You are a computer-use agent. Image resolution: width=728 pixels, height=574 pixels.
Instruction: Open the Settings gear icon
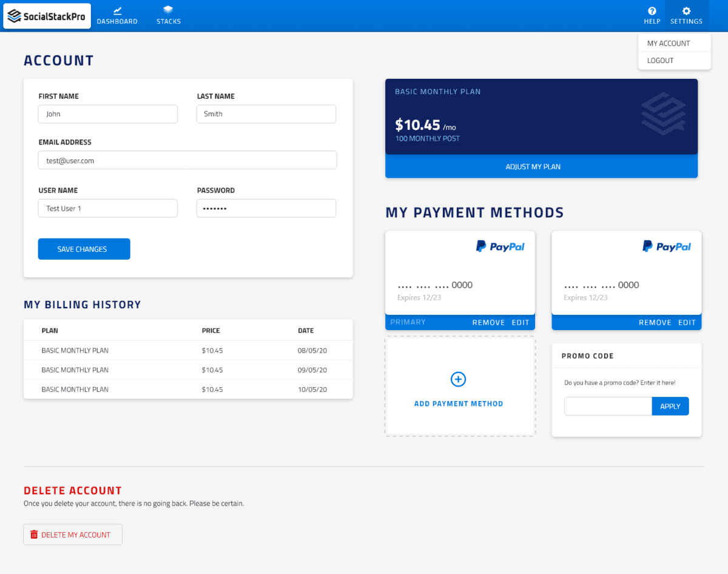pyautogui.click(x=686, y=11)
